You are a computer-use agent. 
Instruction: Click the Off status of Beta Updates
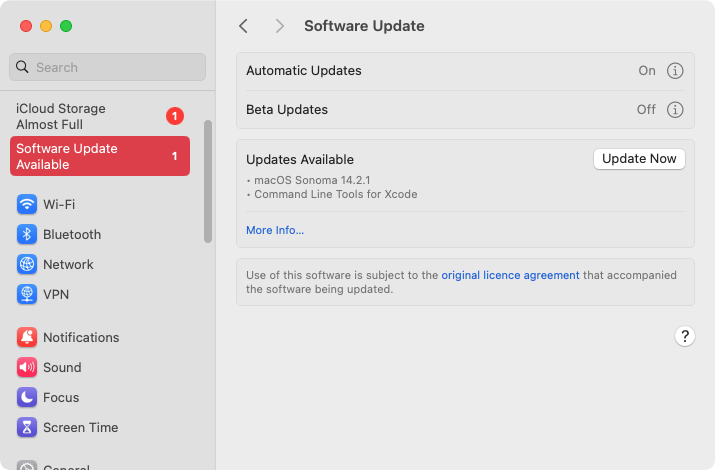(646, 109)
